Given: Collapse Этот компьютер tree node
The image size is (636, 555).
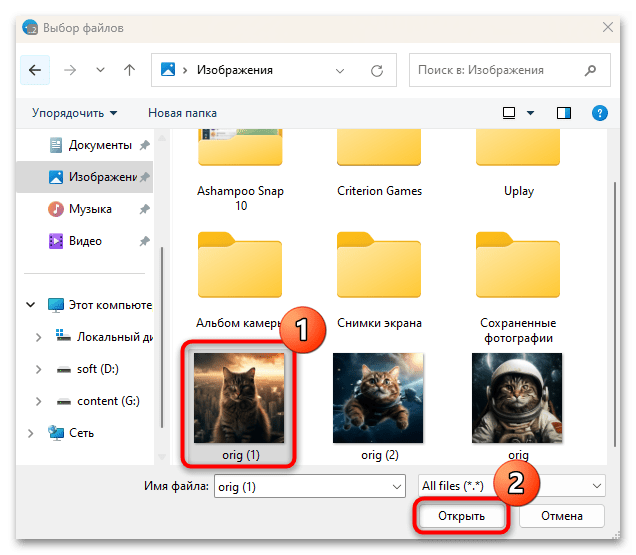Looking at the screenshot, I should [31, 304].
